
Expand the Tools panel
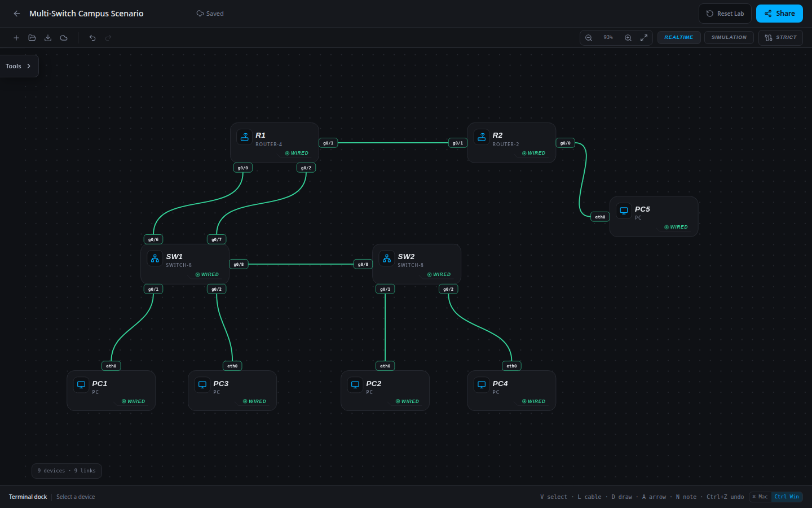point(19,66)
